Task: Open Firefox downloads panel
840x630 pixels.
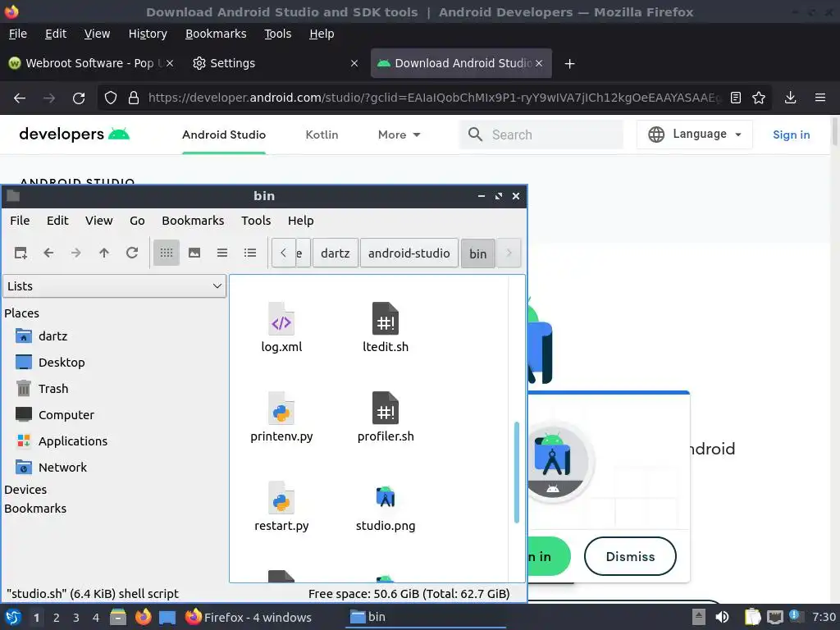Action: [x=790, y=98]
